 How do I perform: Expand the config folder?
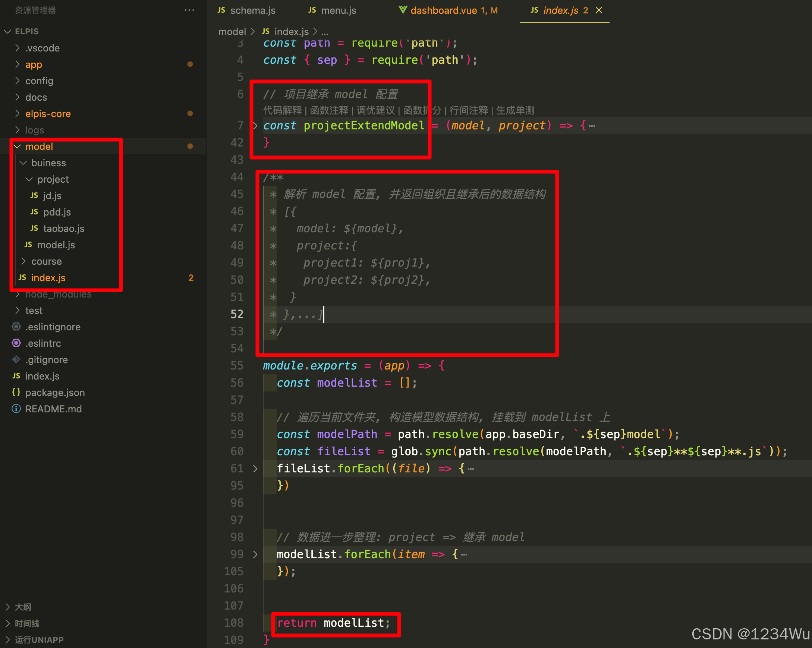(x=17, y=81)
